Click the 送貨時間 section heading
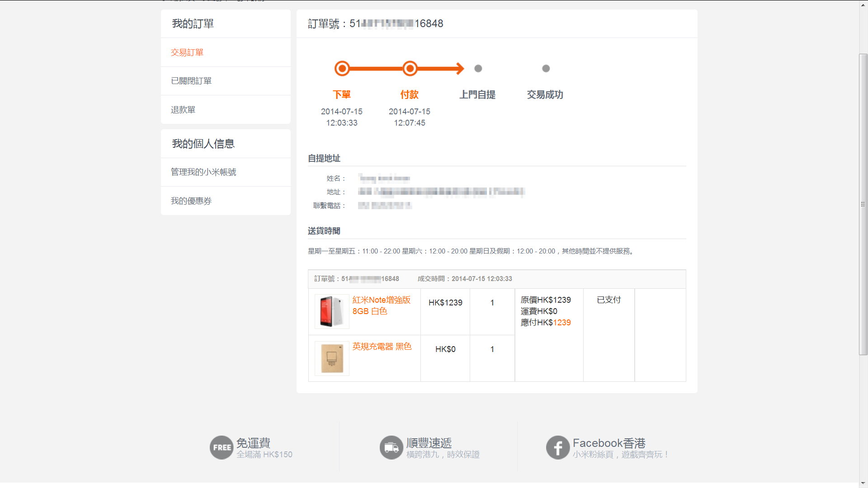The image size is (868, 488). coord(324,231)
